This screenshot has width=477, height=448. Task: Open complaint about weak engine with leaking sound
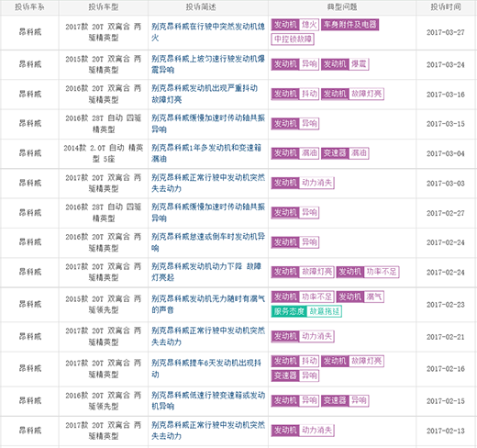pos(208,304)
